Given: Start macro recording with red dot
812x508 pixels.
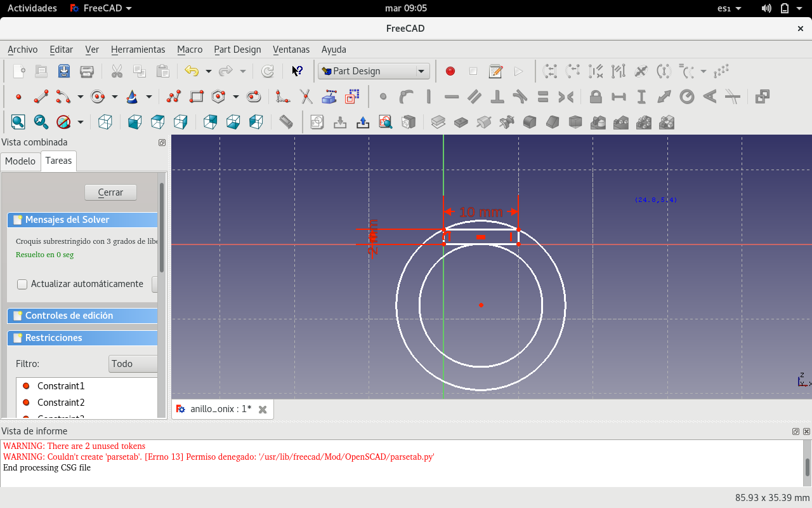Looking at the screenshot, I should [450, 71].
